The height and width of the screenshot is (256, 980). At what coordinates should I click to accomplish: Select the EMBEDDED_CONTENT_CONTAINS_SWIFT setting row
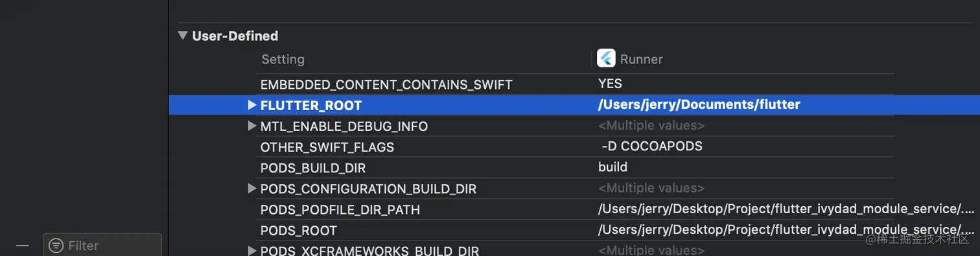574,84
